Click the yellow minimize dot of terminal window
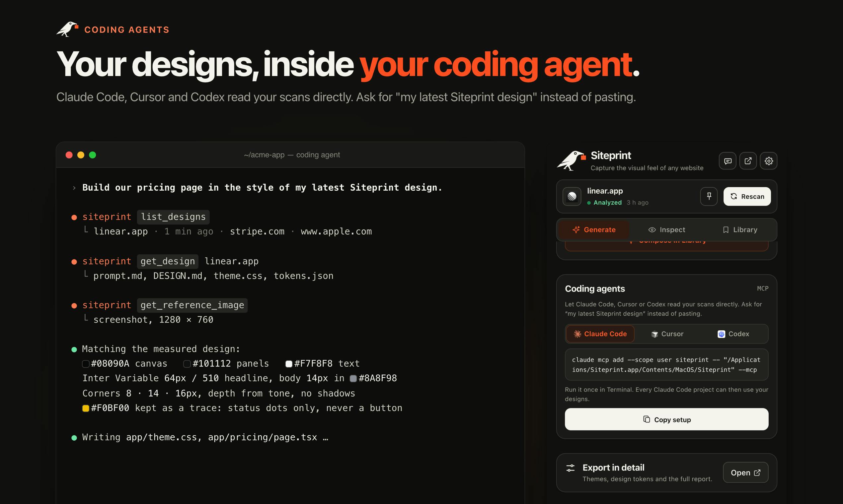Screen dimensions: 843x504 pyautogui.click(x=81, y=155)
